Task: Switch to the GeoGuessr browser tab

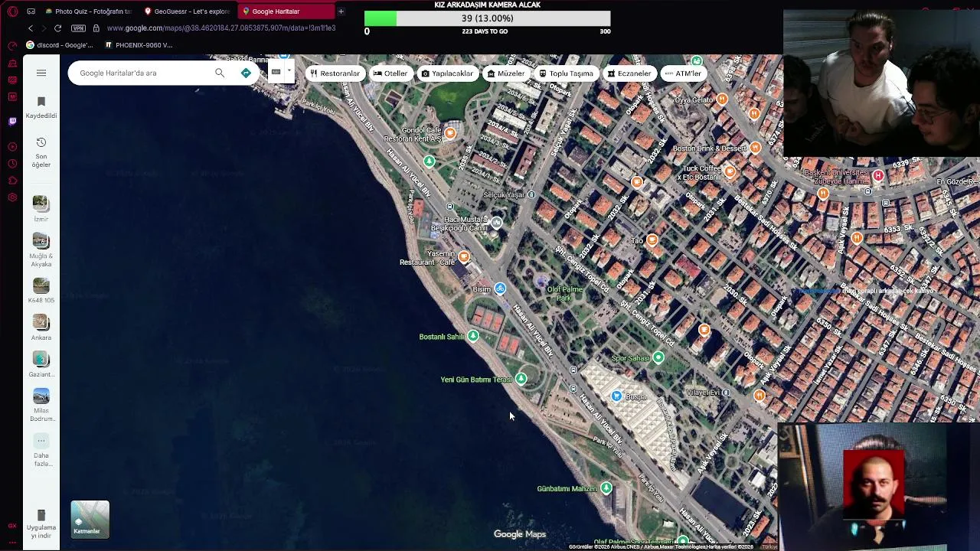Action: (x=188, y=11)
